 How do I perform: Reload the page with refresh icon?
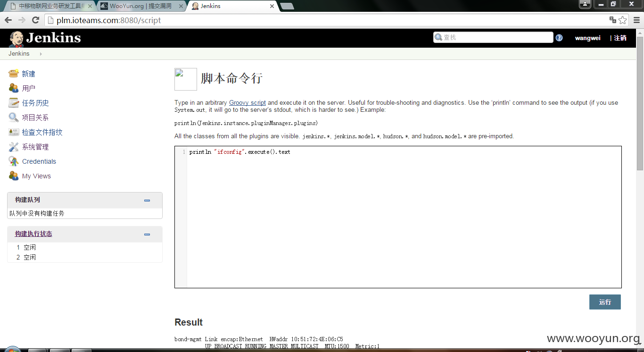pos(35,20)
